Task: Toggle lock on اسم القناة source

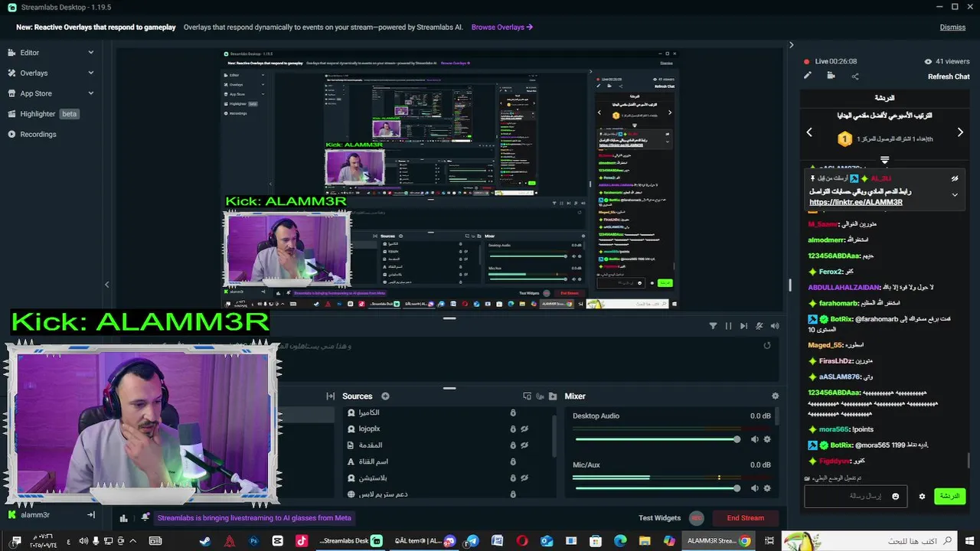Action: coord(513,462)
